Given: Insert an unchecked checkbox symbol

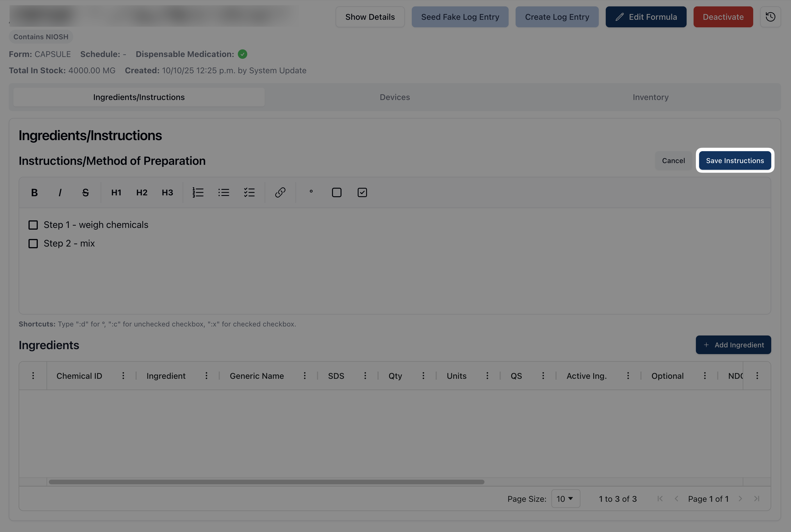Looking at the screenshot, I should point(336,192).
